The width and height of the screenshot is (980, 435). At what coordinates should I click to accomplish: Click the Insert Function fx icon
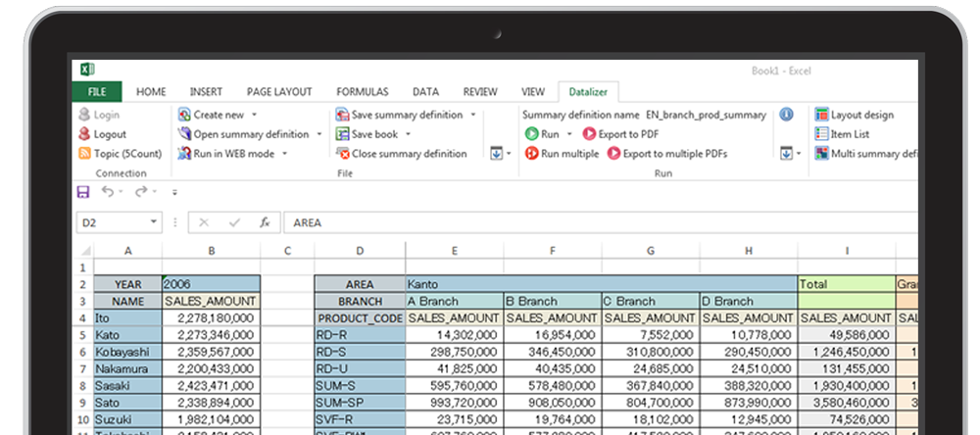pyautogui.click(x=265, y=222)
